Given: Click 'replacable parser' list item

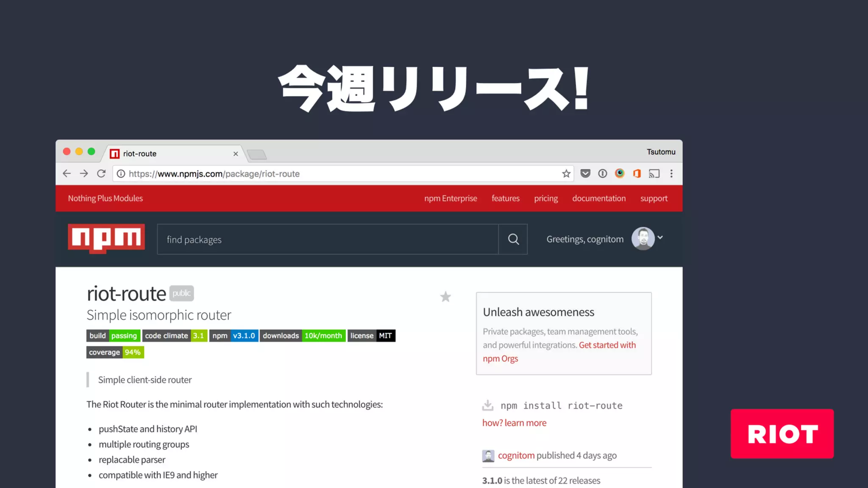Looking at the screenshot, I should [132, 460].
